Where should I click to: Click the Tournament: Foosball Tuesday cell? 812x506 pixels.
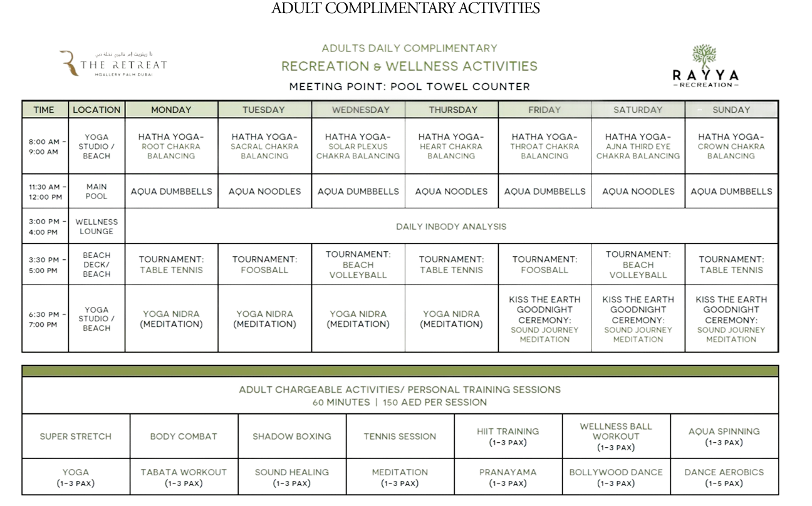(264, 264)
